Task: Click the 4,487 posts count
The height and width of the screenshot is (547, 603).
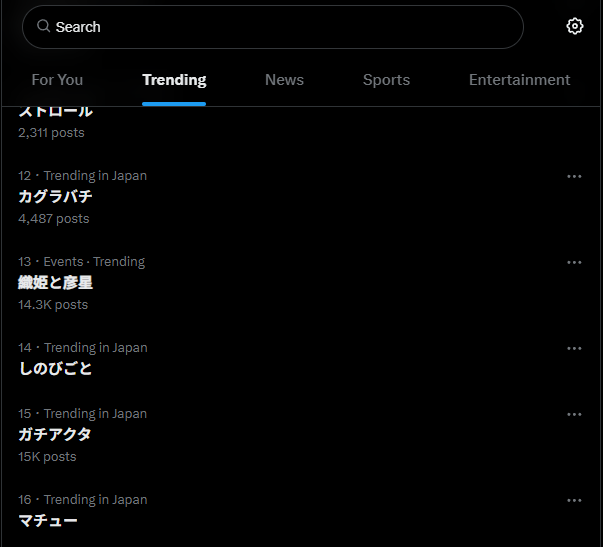Action: (54, 218)
